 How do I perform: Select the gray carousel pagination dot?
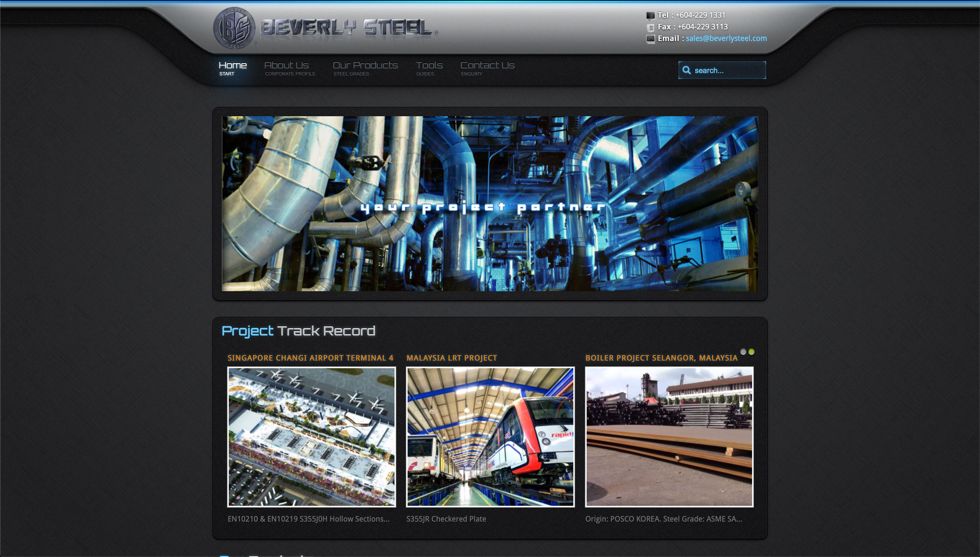coord(743,352)
